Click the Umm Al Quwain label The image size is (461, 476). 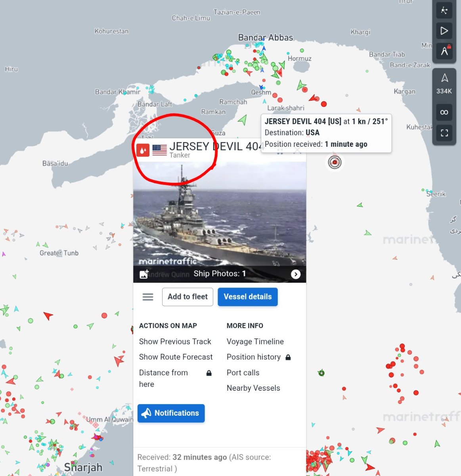(110, 419)
